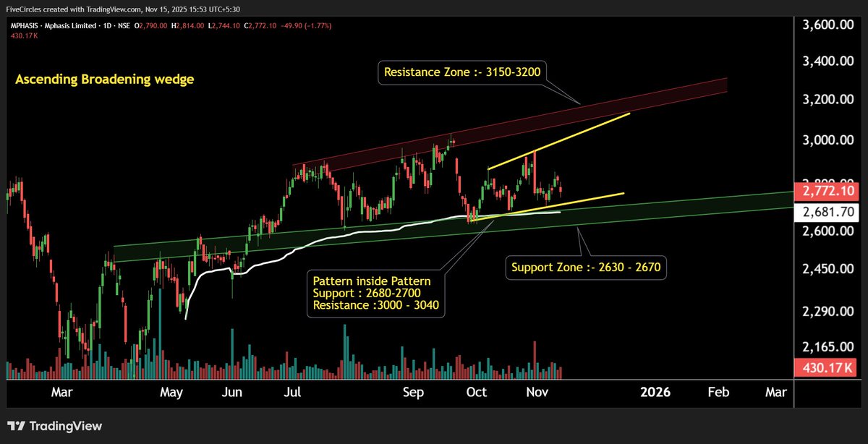Select the red volume badge 430.17K
Image resolution: width=868 pixels, height=444 pixels.
tap(827, 367)
